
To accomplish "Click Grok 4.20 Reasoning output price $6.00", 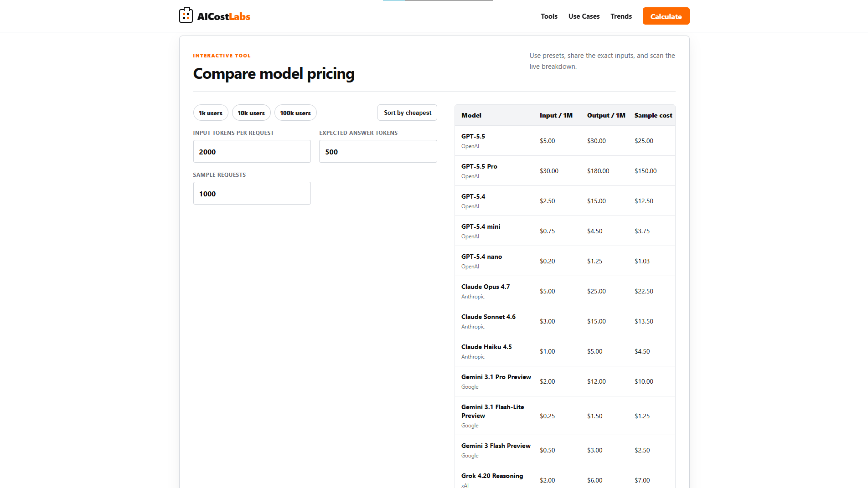I will click(x=594, y=480).
